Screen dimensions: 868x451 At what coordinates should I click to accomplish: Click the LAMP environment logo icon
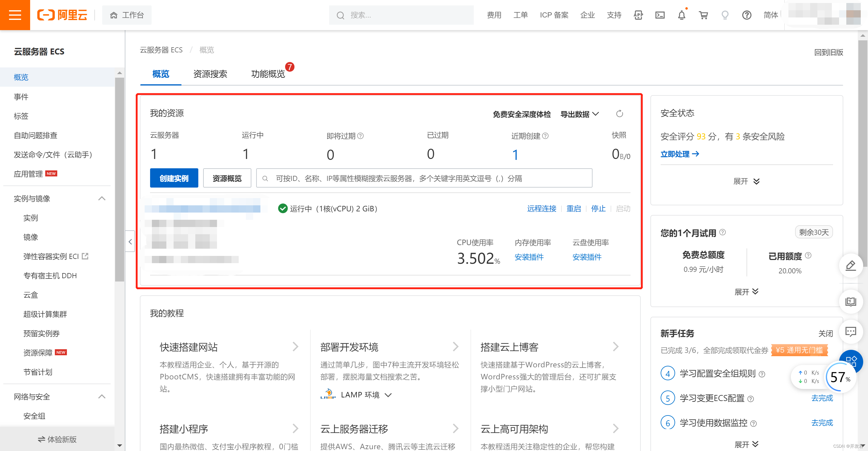point(328,394)
